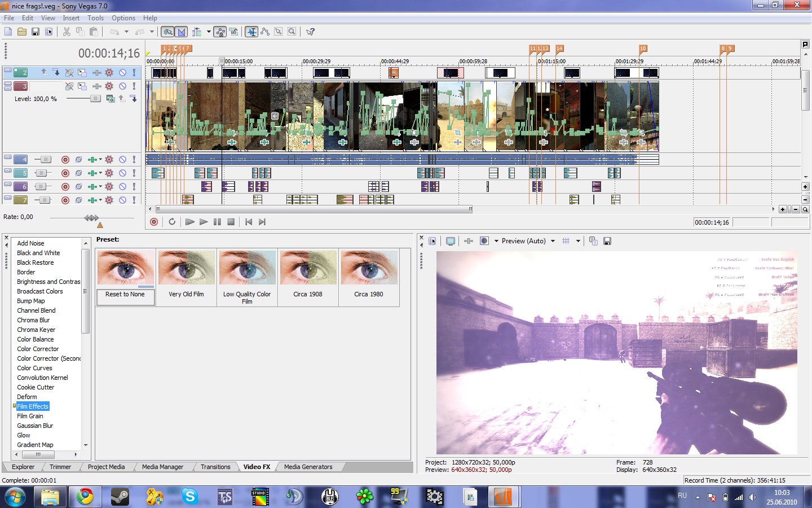
Task: Select the Selection Edit tool
Action: click(x=279, y=32)
